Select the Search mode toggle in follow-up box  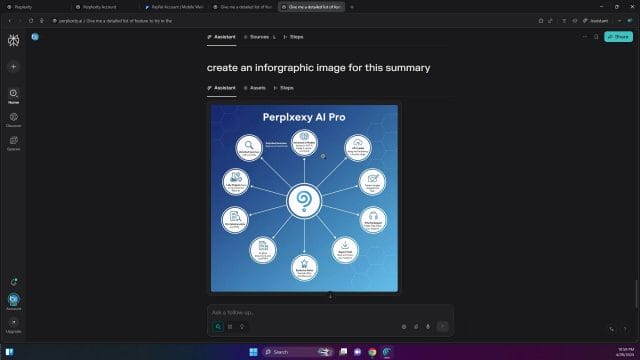tap(218, 327)
